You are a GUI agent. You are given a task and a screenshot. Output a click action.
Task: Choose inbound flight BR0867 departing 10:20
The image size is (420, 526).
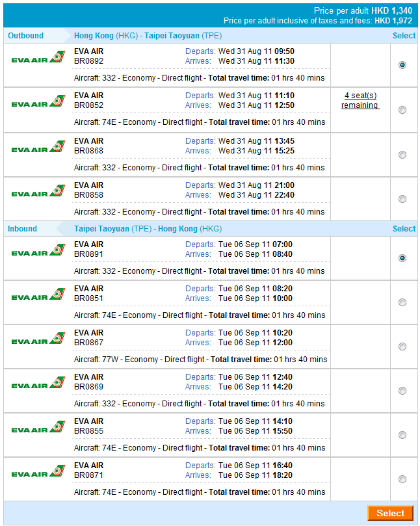[x=402, y=347]
